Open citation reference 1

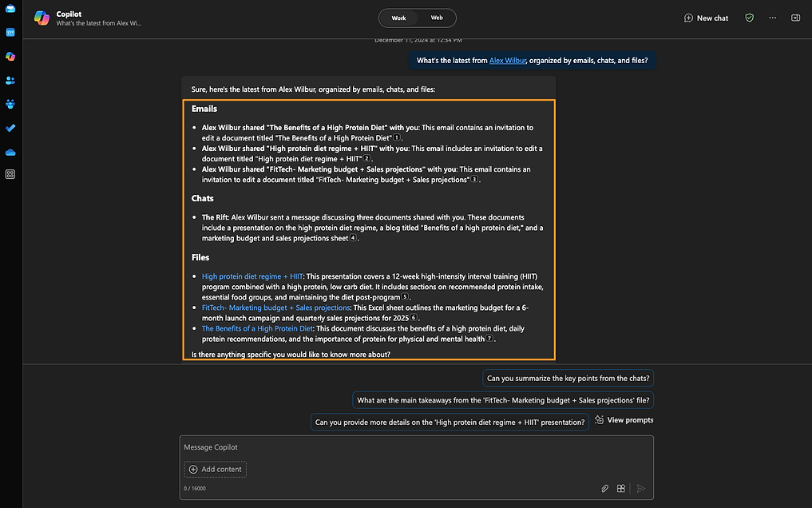point(397,137)
